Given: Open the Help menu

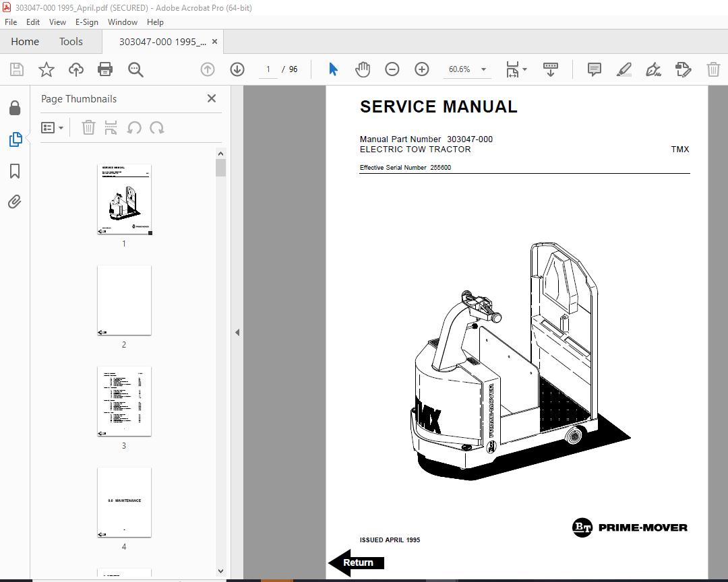Looking at the screenshot, I should 155,22.
